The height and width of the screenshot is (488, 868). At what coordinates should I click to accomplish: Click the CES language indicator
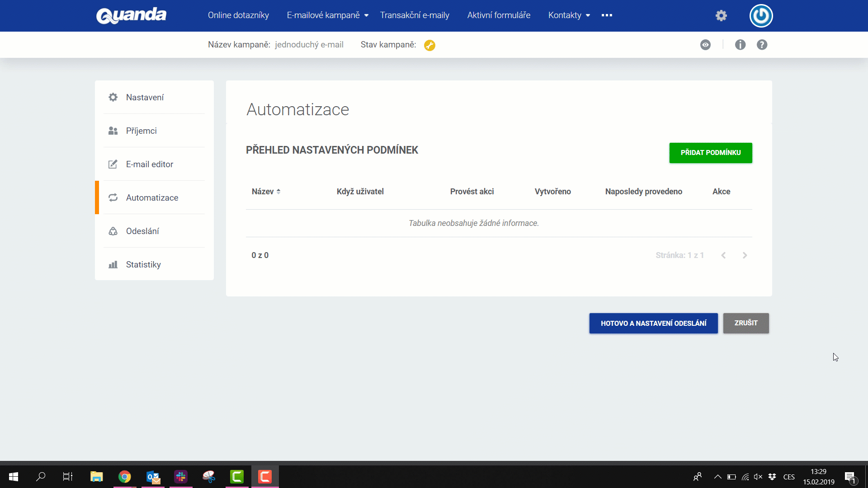[789, 477]
